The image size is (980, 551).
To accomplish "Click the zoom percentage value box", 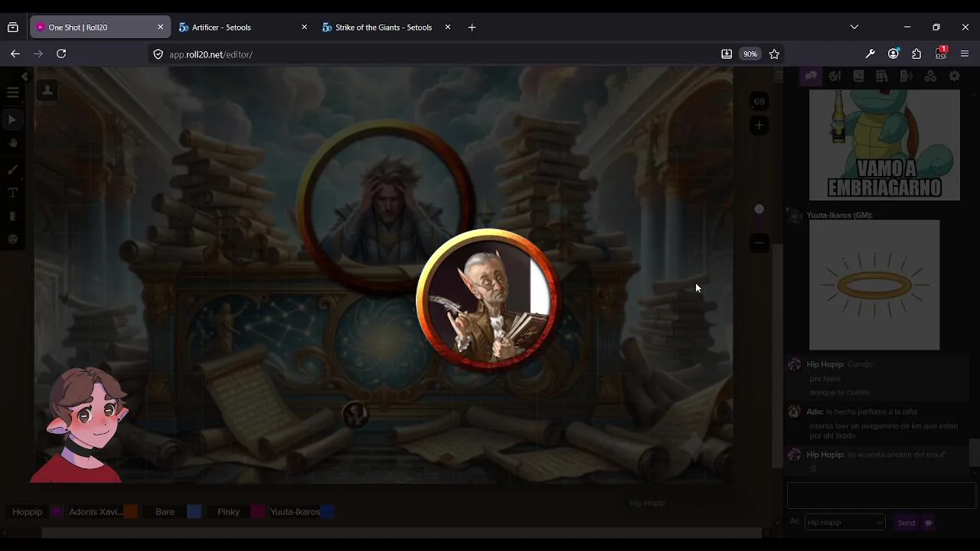I will pyautogui.click(x=759, y=102).
